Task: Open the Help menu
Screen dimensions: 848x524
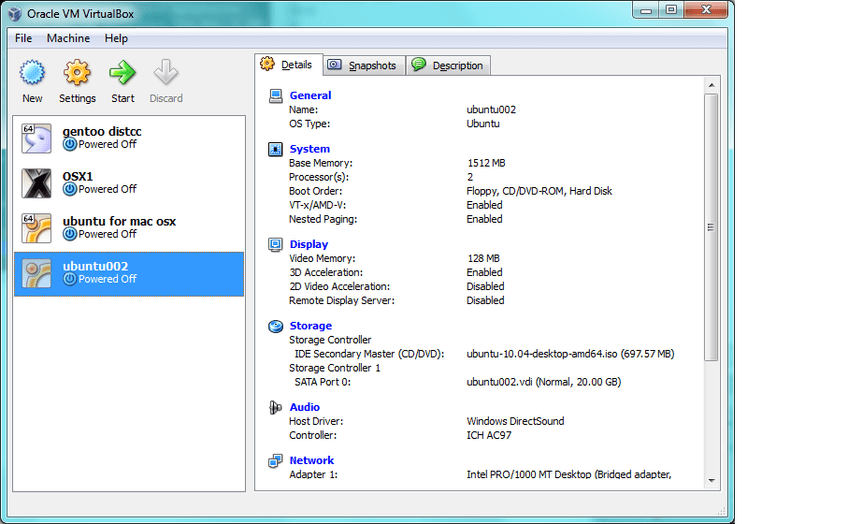Action: (116, 38)
